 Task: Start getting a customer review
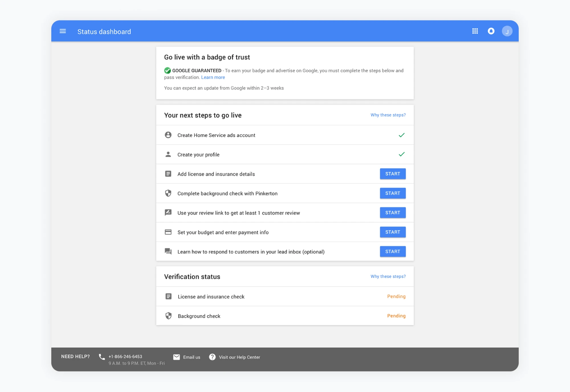[393, 212]
